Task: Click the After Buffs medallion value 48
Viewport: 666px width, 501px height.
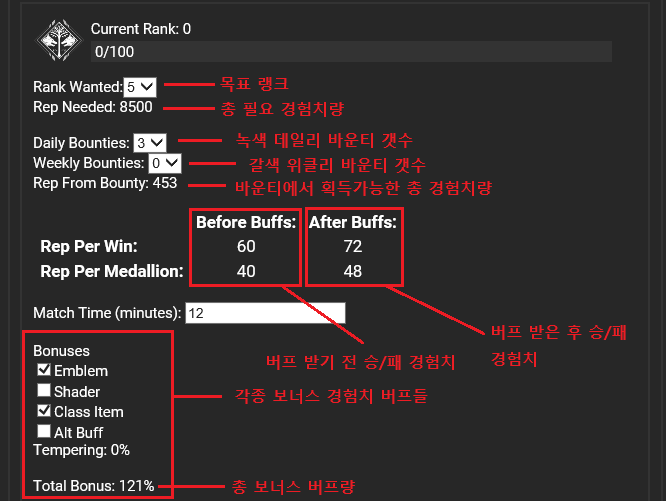Action: [353, 271]
